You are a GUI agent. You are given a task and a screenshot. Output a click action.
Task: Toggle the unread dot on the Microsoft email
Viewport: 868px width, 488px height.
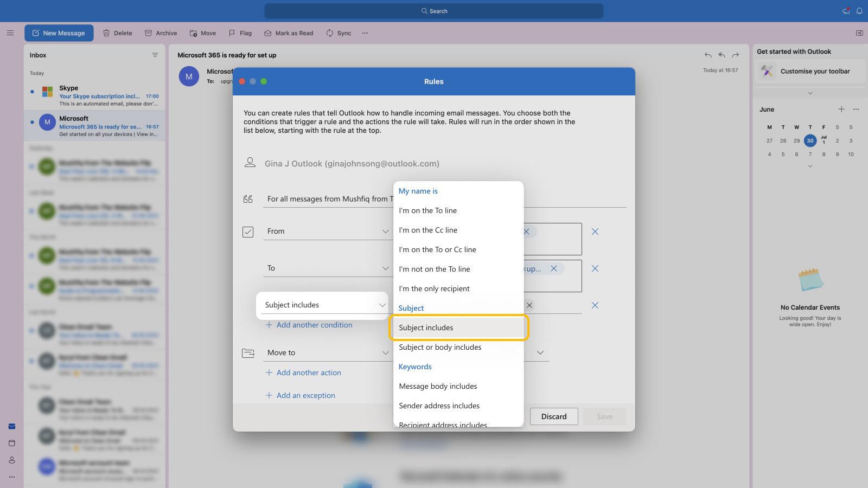[x=32, y=122]
